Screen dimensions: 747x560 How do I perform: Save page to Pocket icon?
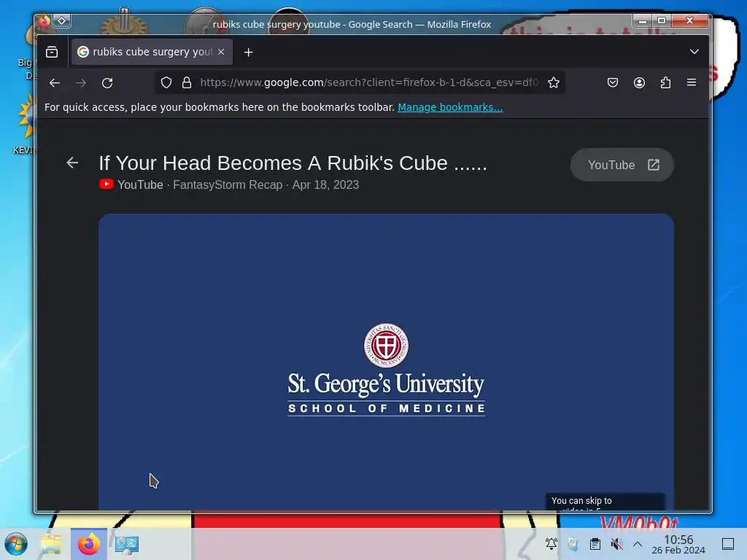tap(613, 83)
